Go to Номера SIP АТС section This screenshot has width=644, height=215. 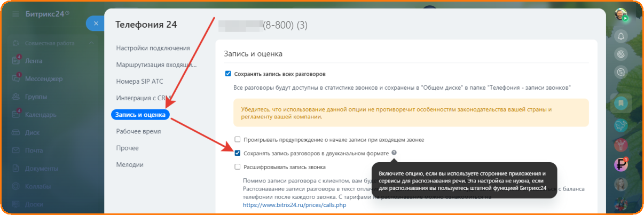pos(140,82)
